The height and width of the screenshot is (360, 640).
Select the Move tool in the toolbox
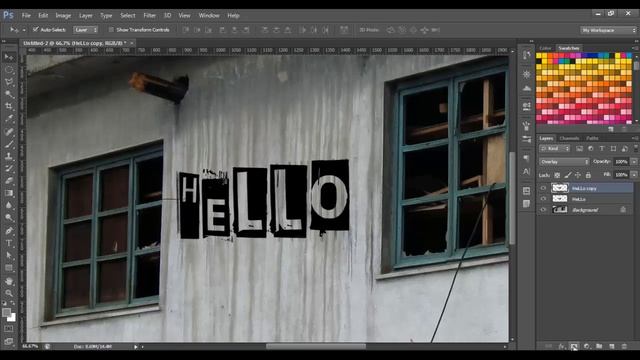[x=9, y=57]
